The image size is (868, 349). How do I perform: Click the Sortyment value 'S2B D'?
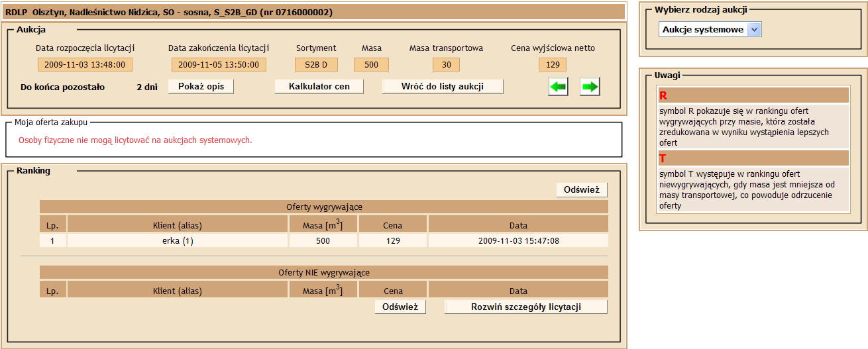[317, 65]
